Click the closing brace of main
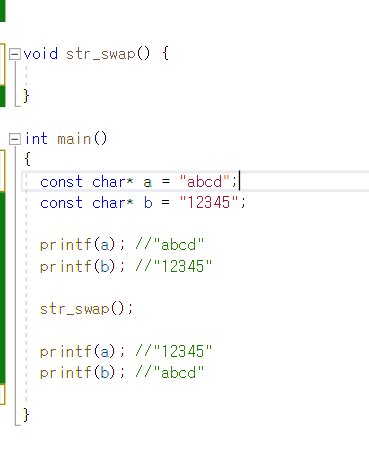Screen dimensions: 369x462 pyautogui.click(x=26, y=415)
